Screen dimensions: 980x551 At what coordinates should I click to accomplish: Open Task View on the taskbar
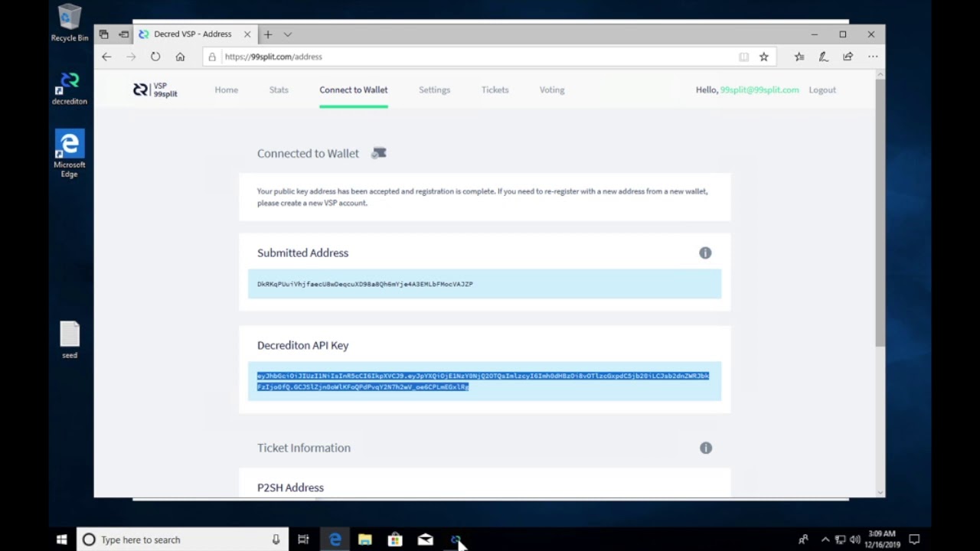click(x=303, y=540)
